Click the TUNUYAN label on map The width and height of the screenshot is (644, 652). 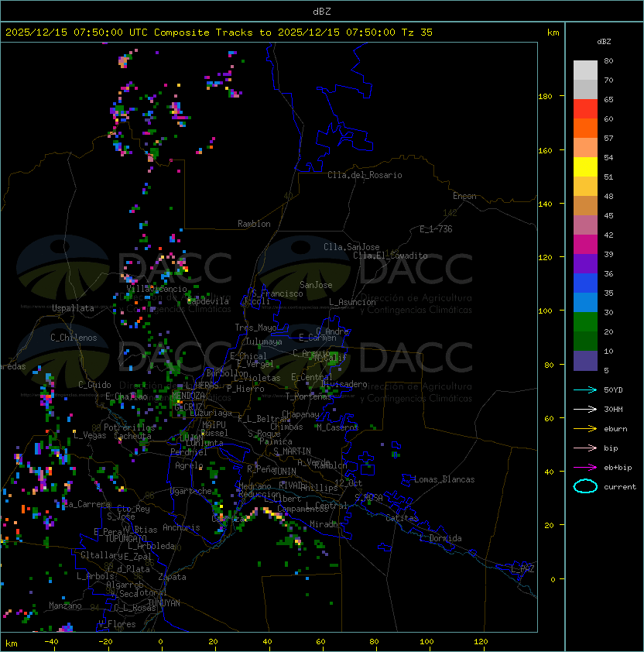163,602
